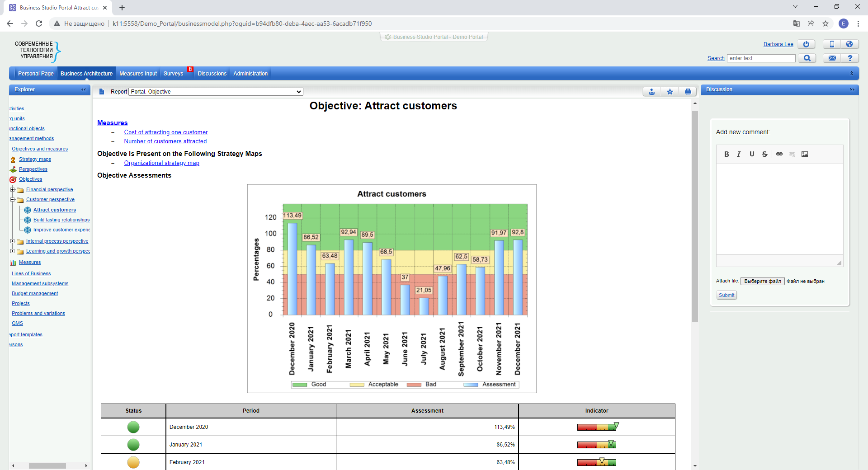Screen dimensions: 868x470
Task: Toggle underline formatting in comment editor
Action: (752, 154)
